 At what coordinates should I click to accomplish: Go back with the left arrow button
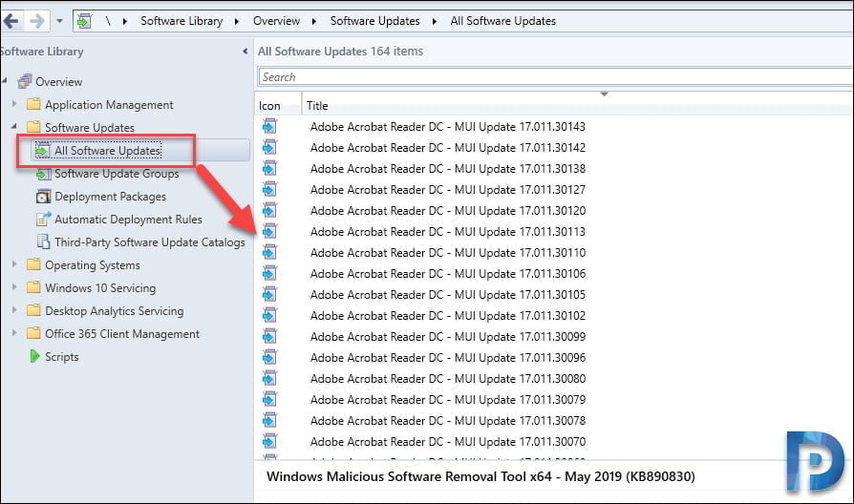[x=11, y=21]
